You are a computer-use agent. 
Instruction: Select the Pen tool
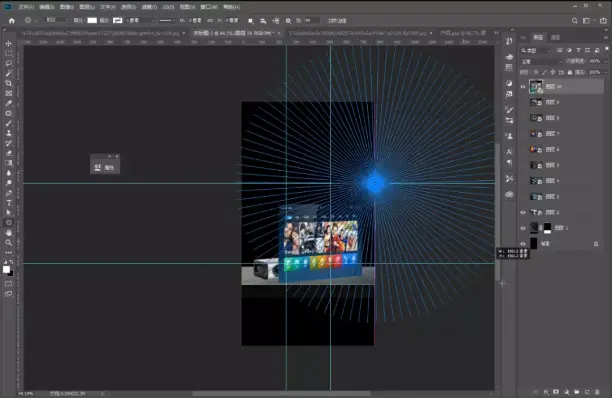click(x=9, y=193)
